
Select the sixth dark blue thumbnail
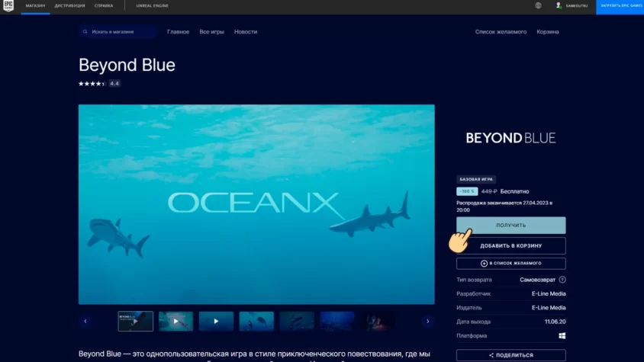pos(336,322)
